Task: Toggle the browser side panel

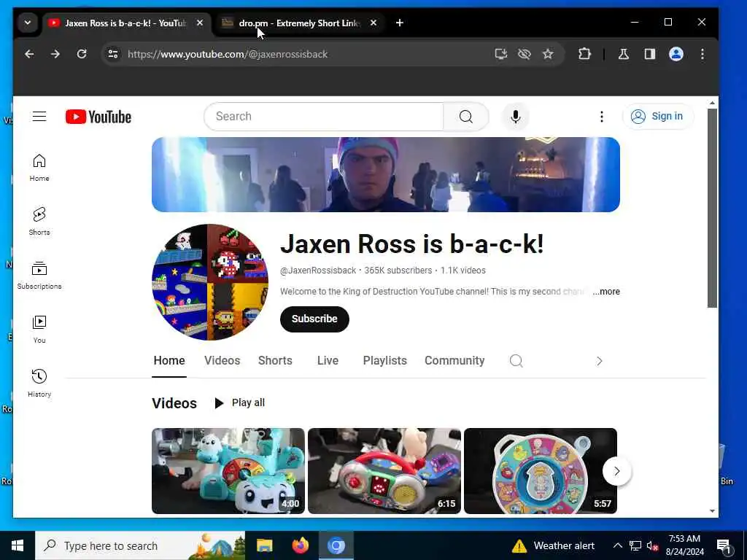Action: 650,54
